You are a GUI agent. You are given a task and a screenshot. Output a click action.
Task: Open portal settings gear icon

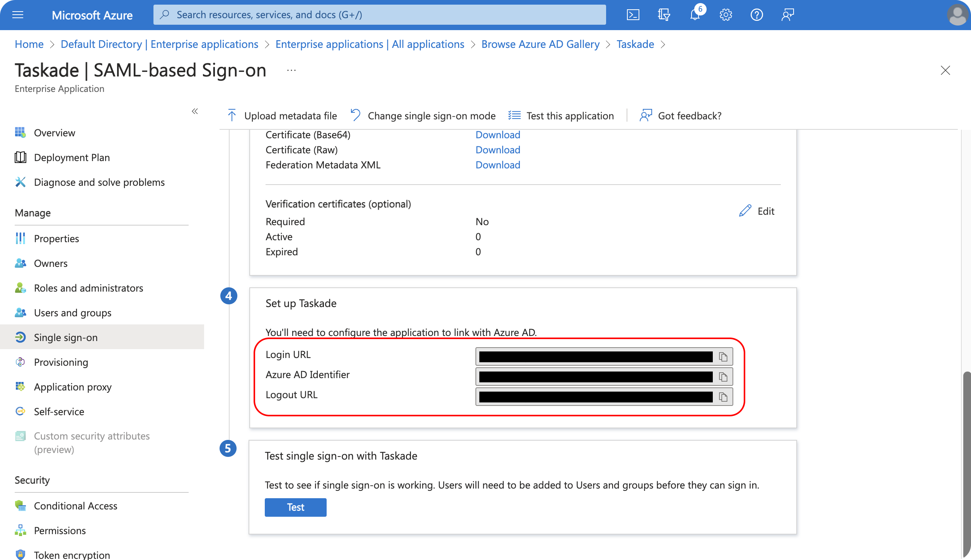[726, 15]
